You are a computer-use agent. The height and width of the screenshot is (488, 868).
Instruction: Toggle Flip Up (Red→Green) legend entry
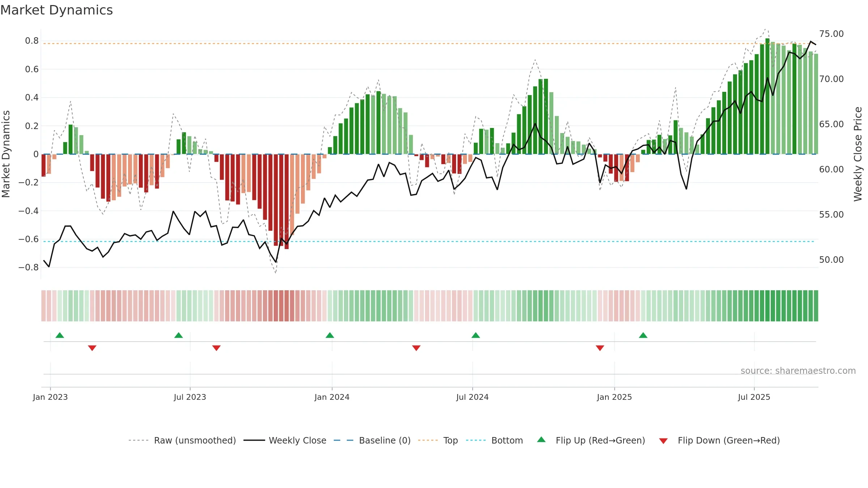(x=591, y=440)
